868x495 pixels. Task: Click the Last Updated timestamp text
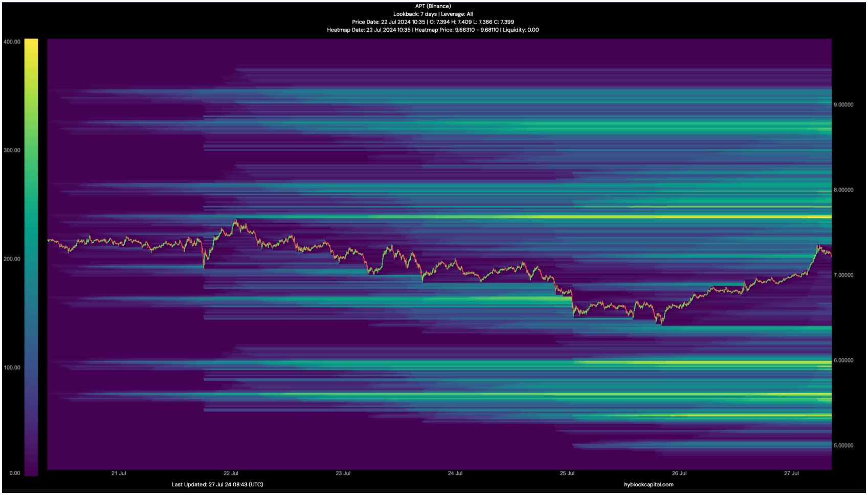(x=217, y=484)
